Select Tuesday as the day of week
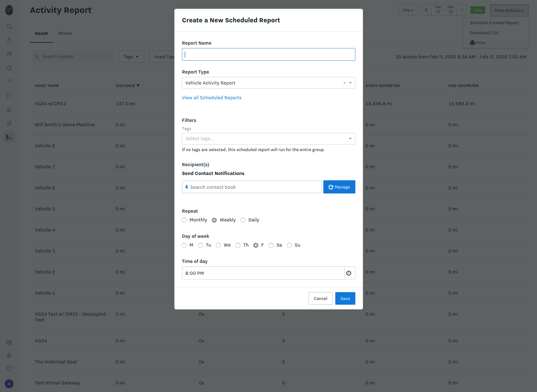 point(200,245)
